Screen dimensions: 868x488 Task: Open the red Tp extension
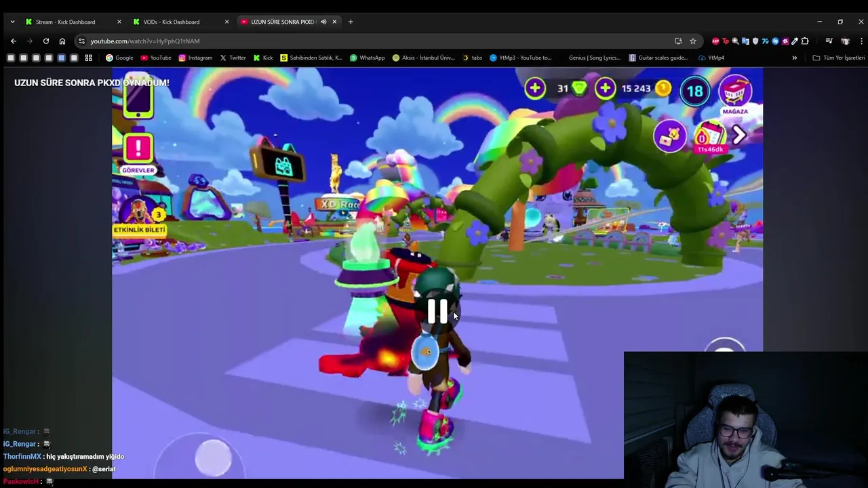726,41
